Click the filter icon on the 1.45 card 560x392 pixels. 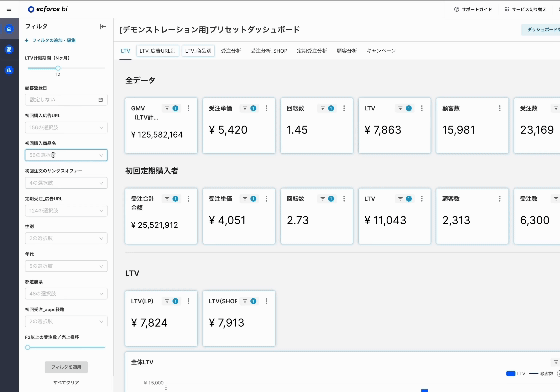(x=323, y=108)
